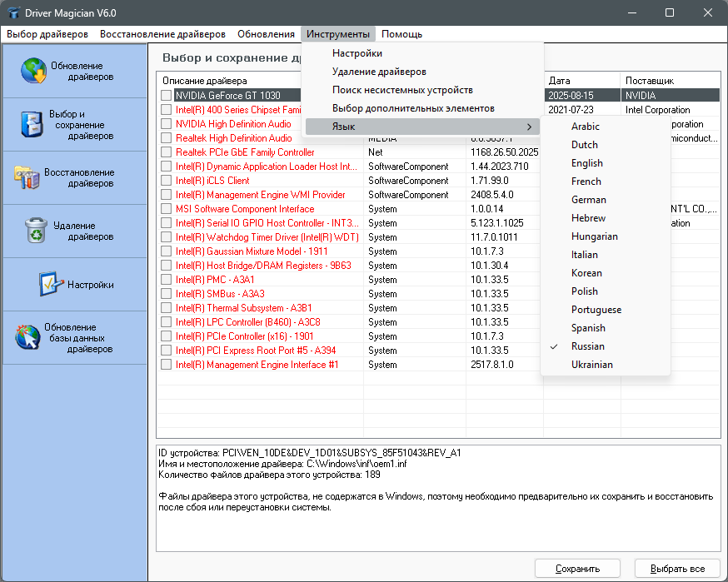
Task: Tick the NVIDIA GeForce GT 1030 checkbox
Action: click(167, 95)
